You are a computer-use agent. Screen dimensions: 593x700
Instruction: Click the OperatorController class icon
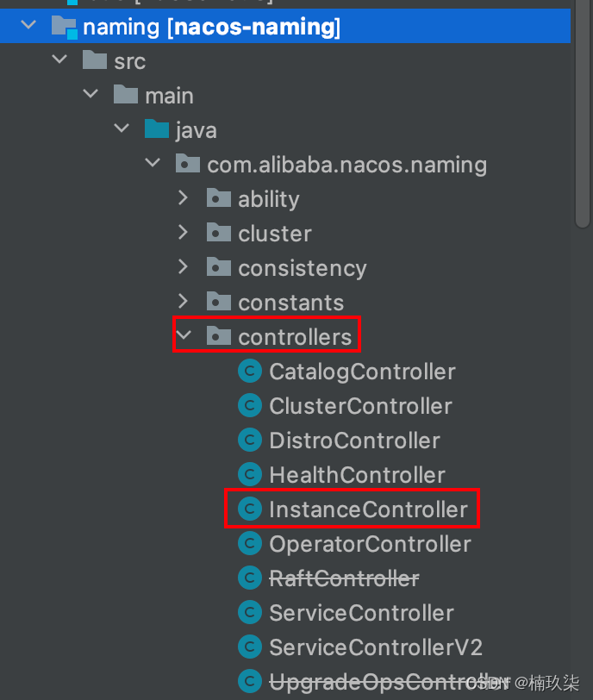coord(250,544)
